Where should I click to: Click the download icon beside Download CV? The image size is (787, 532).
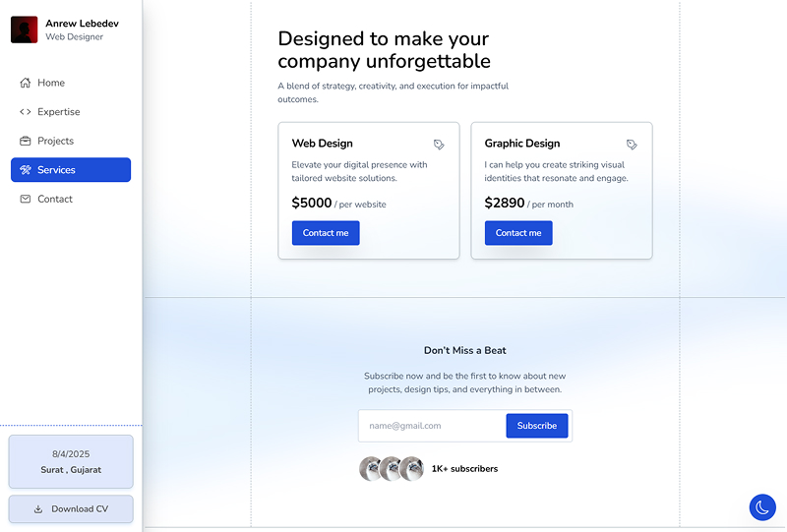click(x=38, y=509)
